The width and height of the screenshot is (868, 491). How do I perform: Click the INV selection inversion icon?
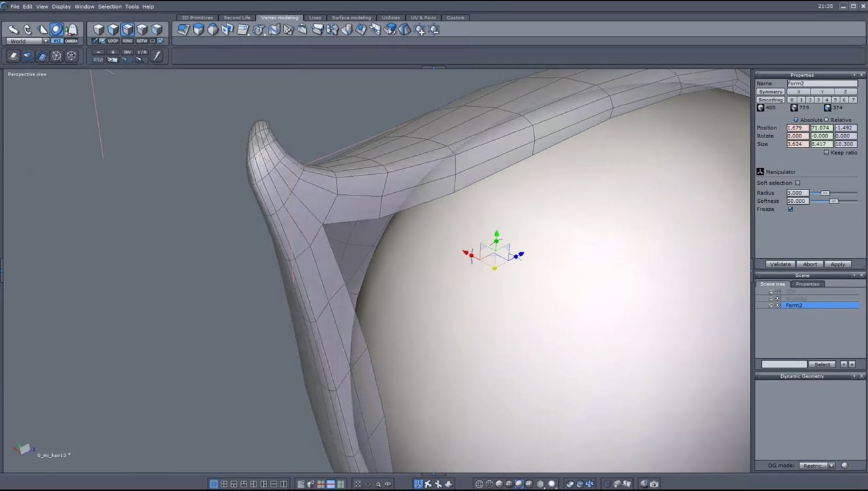(x=128, y=52)
